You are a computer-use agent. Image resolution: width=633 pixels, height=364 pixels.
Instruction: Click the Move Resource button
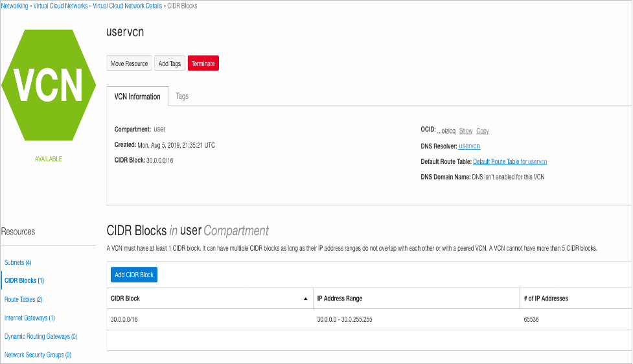click(129, 63)
